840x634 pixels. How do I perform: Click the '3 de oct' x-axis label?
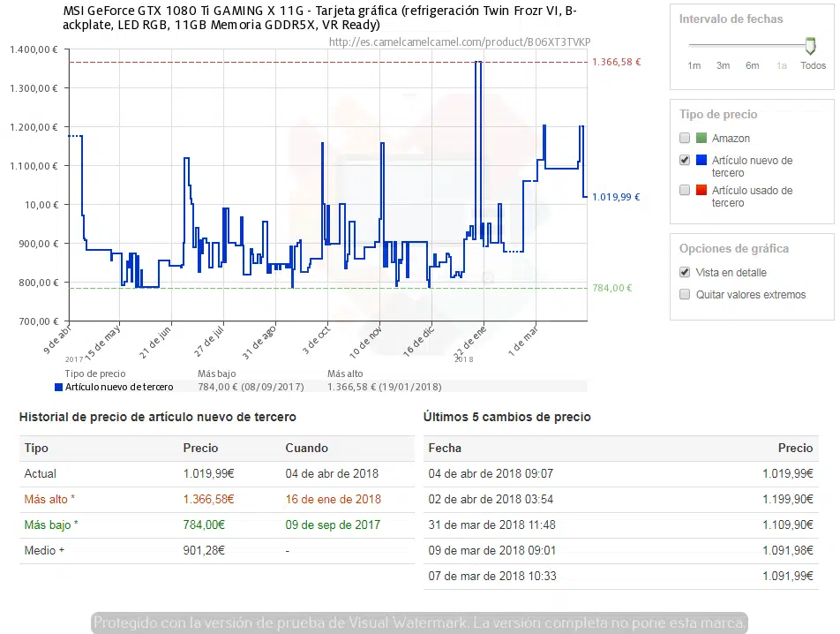coord(316,340)
